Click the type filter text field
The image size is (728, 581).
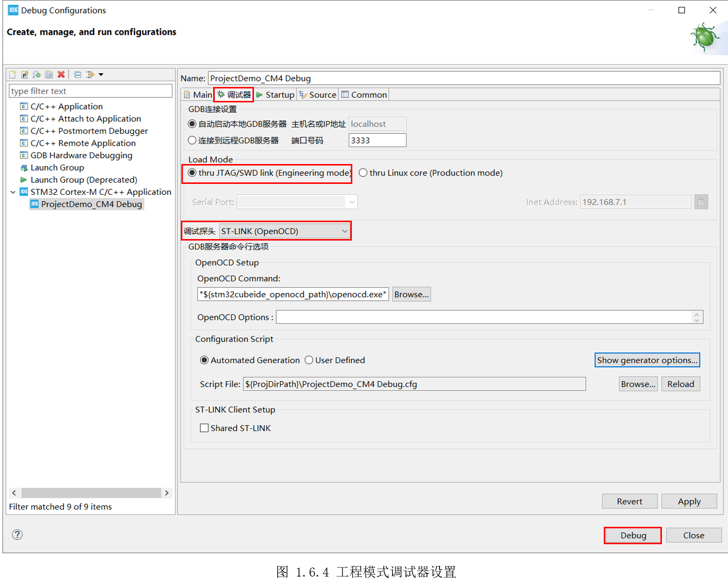click(90, 91)
